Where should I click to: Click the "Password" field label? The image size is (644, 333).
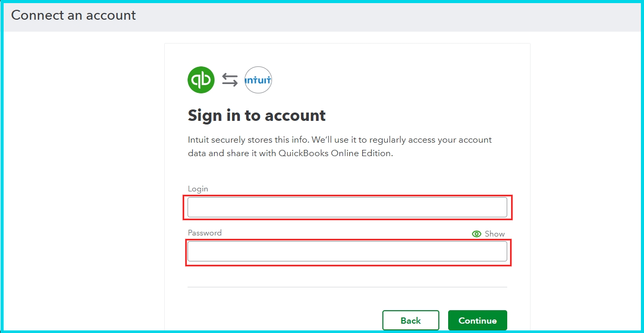pos(205,233)
